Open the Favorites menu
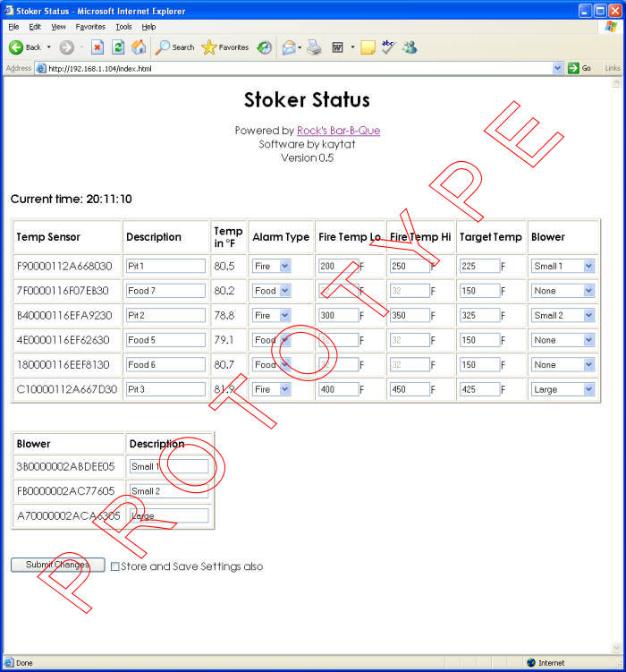 click(x=90, y=27)
